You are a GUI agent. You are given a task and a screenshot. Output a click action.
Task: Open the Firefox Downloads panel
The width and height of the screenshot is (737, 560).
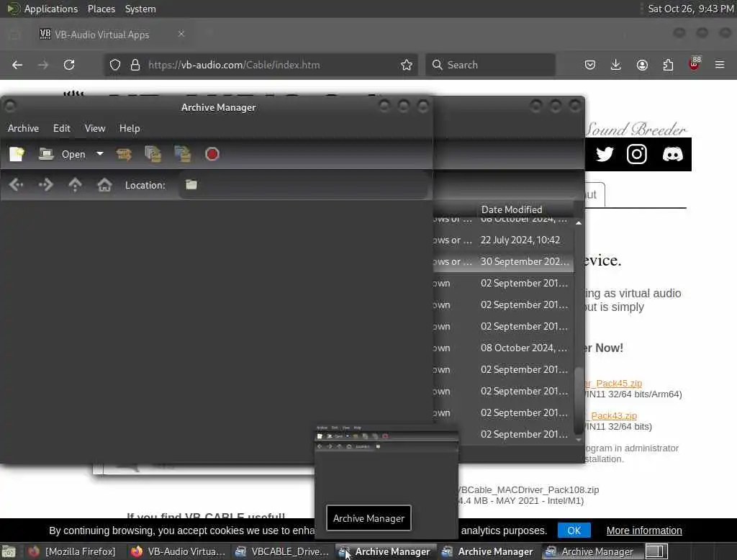pyautogui.click(x=616, y=65)
